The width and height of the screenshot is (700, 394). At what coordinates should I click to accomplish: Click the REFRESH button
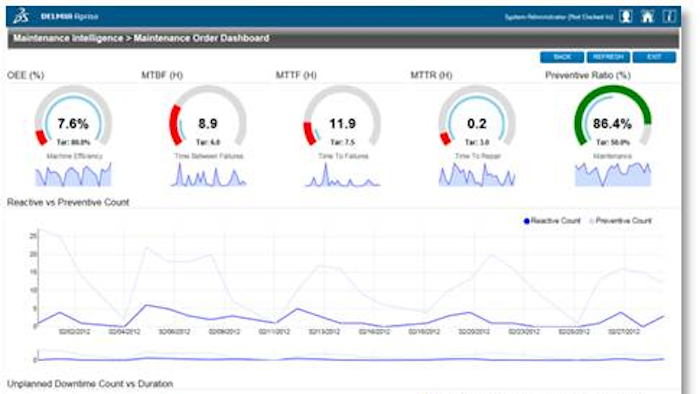click(608, 57)
